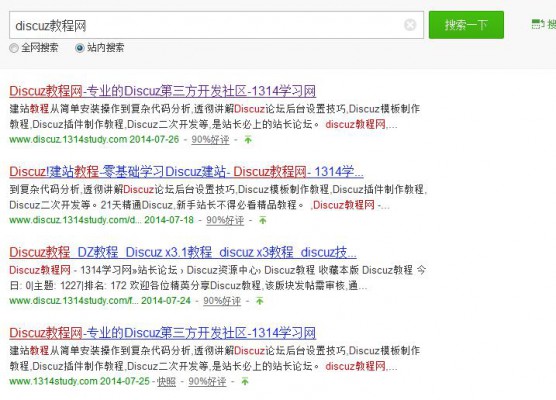This screenshot has height=400, width=556.
Task: Click the red discuz教程网 text in the first result snippet
Action: click(x=355, y=124)
